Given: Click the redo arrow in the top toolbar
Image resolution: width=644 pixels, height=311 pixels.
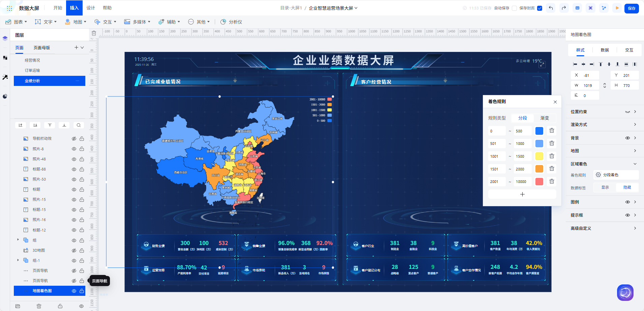Looking at the screenshot, I should [x=564, y=8].
